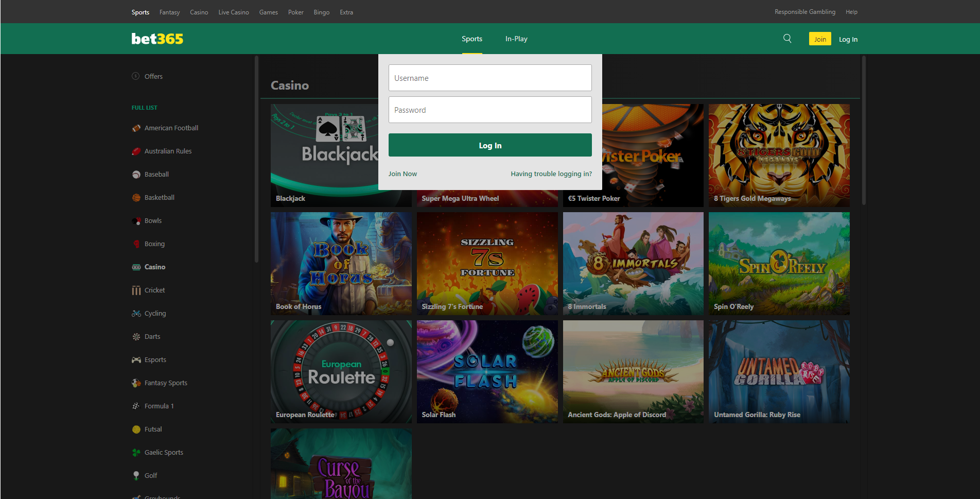Open the Bingo top menu item

[321, 12]
